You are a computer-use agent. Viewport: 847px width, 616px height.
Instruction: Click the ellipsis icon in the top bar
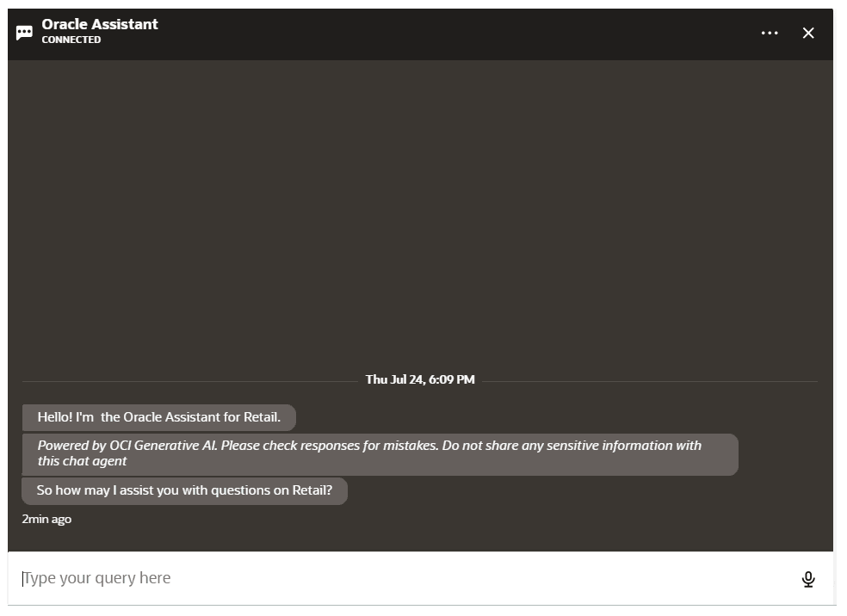[x=769, y=33]
